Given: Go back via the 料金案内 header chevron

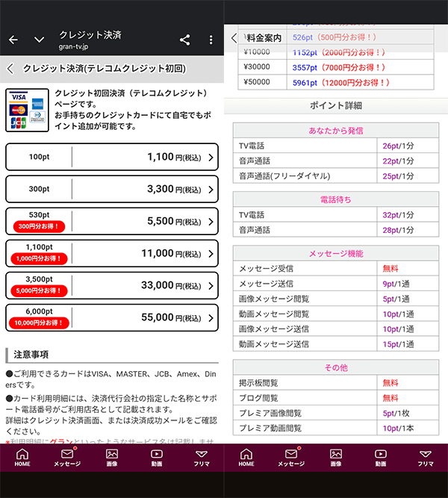Looking at the screenshot, I should pyautogui.click(x=234, y=38).
